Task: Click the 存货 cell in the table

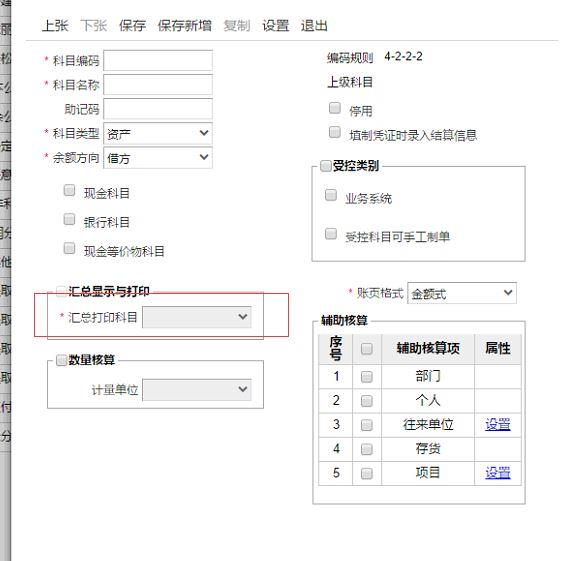Action: [428, 449]
